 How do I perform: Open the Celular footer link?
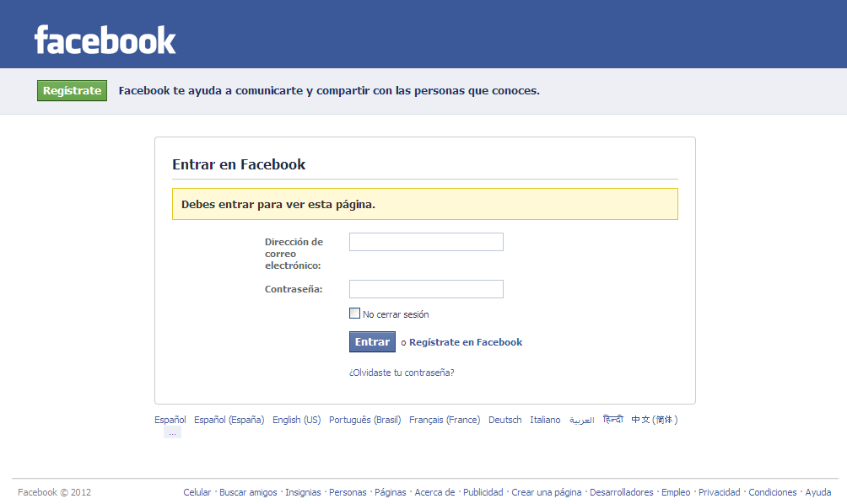point(197,492)
